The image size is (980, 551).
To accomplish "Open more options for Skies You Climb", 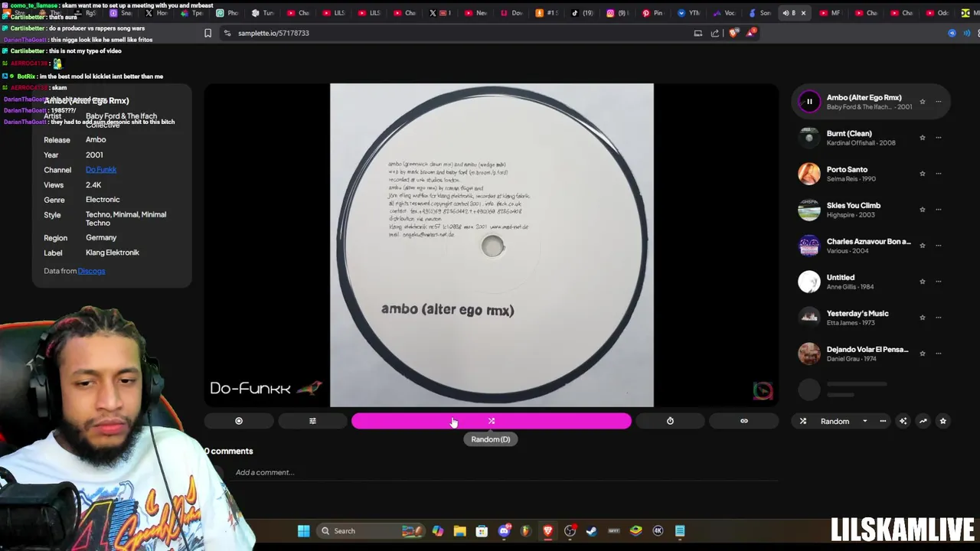I will pyautogui.click(x=938, y=210).
